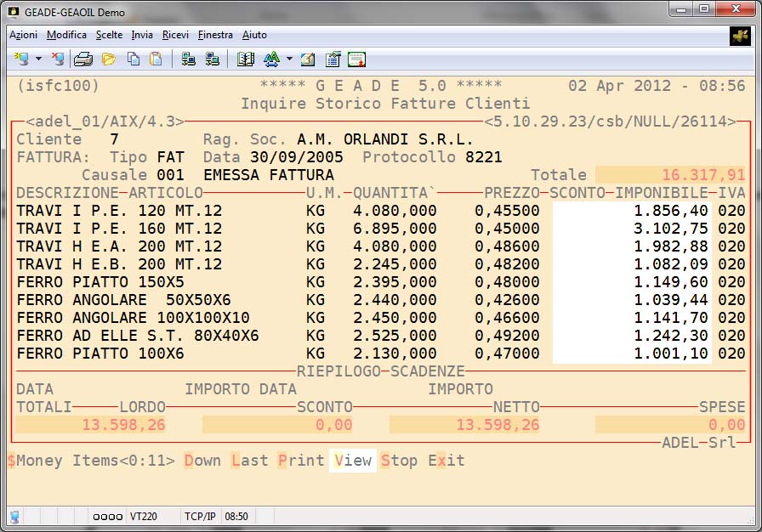Click the open book icon
This screenshot has width=762, height=532.
pyautogui.click(x=246, y=59)
